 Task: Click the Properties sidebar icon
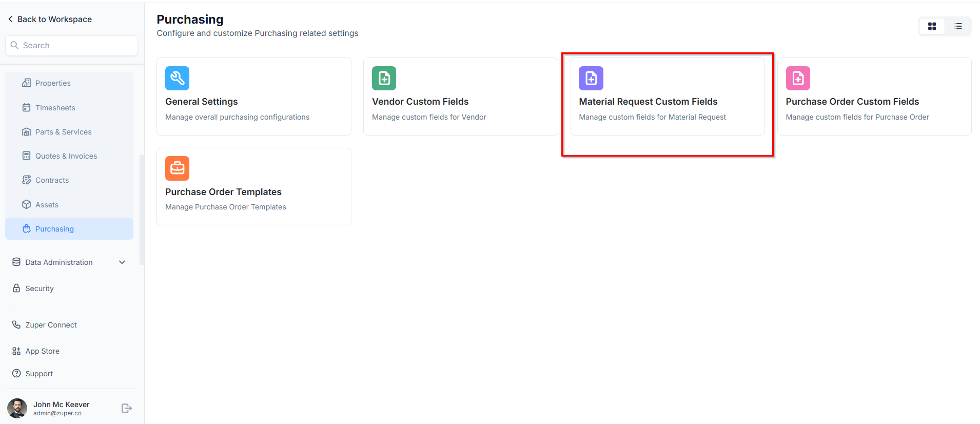(26, 83)
